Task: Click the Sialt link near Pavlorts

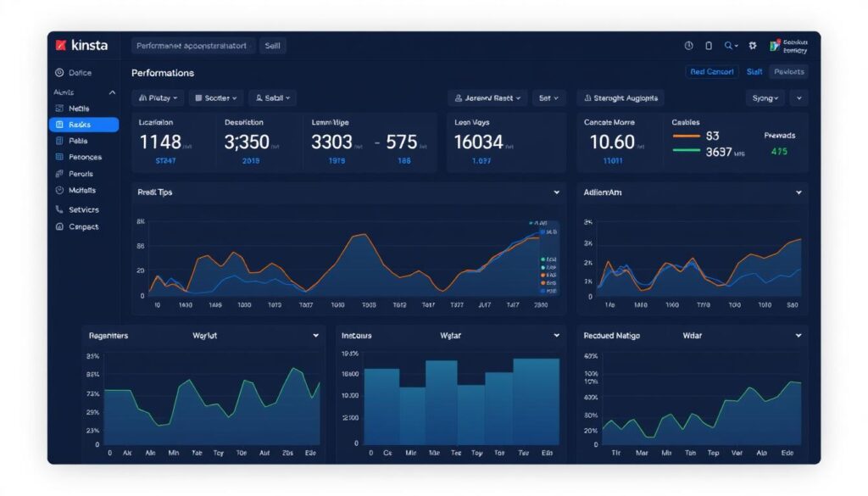Action: pyautogui.click(x=754, y=72)
